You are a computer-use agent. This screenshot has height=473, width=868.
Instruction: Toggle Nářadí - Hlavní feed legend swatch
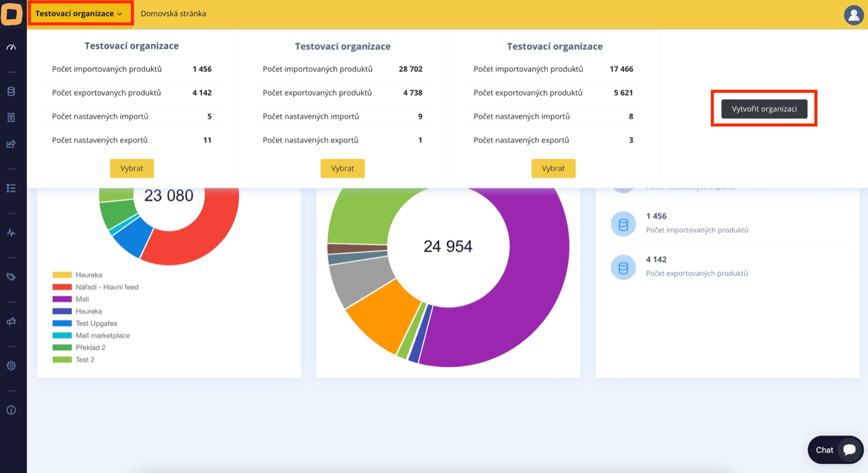pos(62,287)
